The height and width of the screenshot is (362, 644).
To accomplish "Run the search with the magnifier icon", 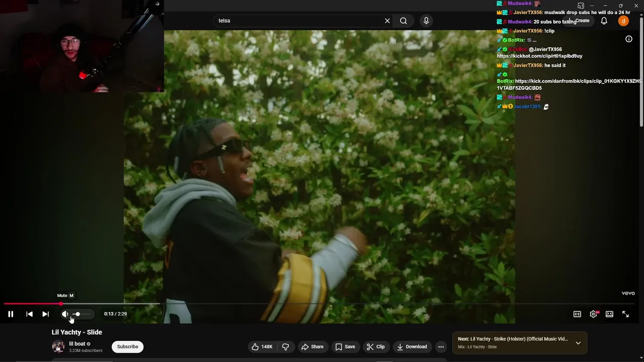I will pos(404,21).
